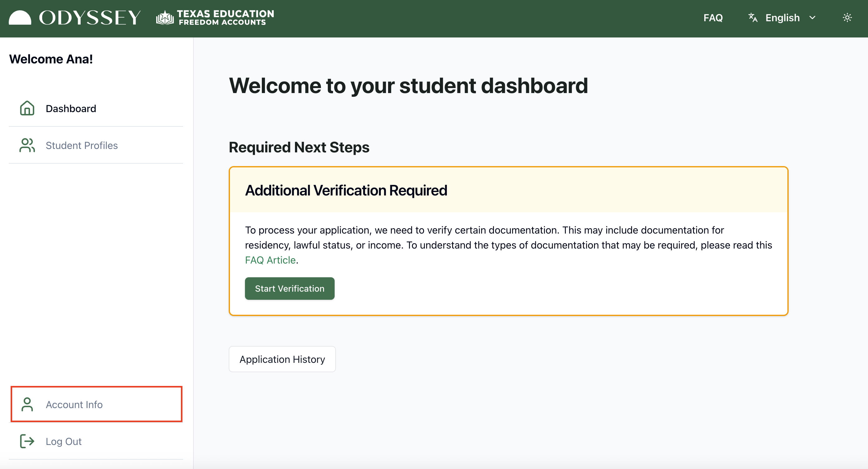Open the FAQ page from header

pyautogui.click(x=713, y=17)
